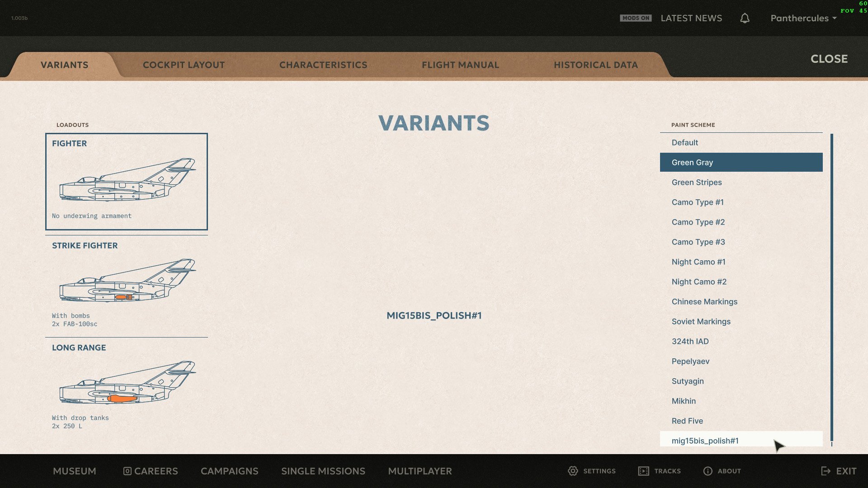This screenshot has width=868, height=488.
Task: Open the Campaigns menu
Action: (x=230, y=471)
